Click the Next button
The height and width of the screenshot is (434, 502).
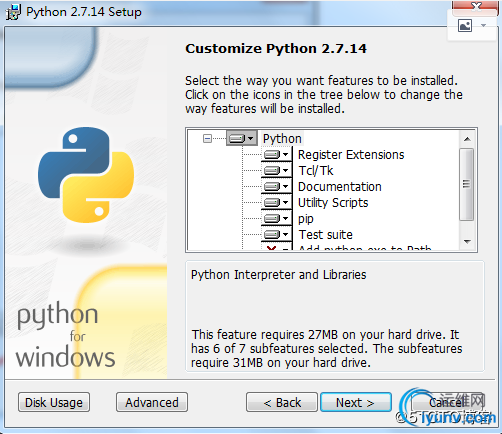point(356,402)
